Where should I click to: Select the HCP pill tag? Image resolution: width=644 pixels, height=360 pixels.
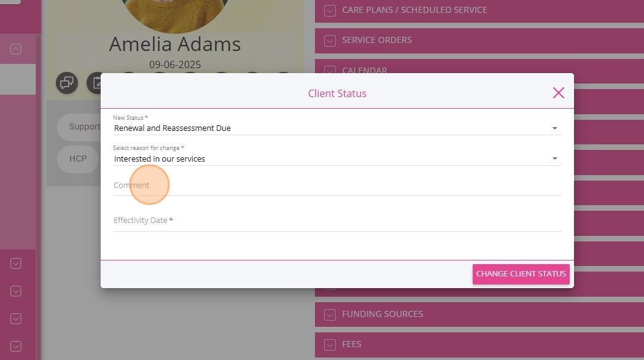coord(78,158)
